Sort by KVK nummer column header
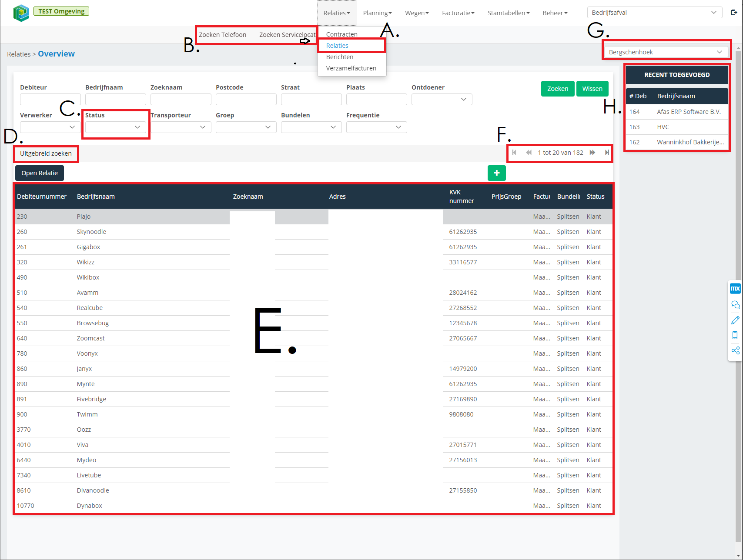This screenshot has width=743, height=560. [x=462, y=197]
